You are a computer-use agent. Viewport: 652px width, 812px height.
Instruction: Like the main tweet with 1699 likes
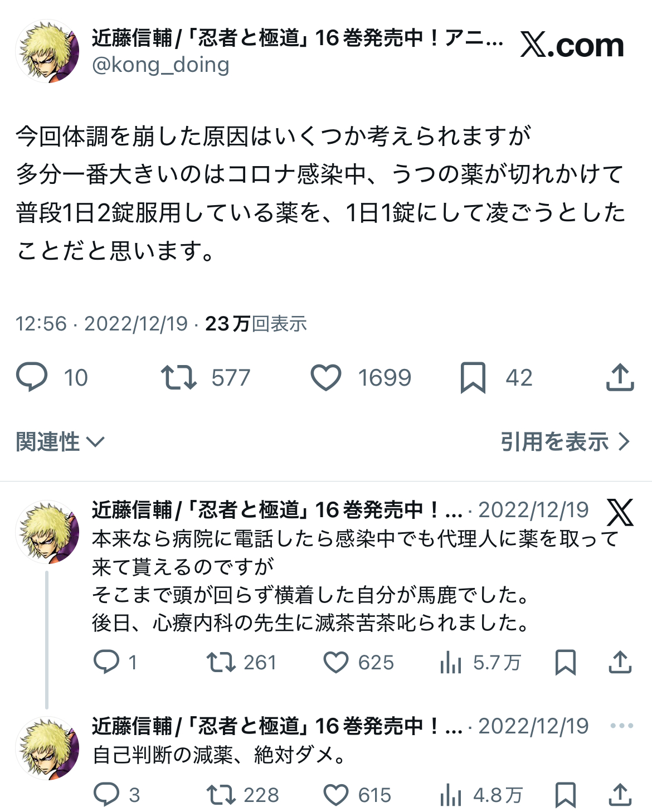coord(326,377)
